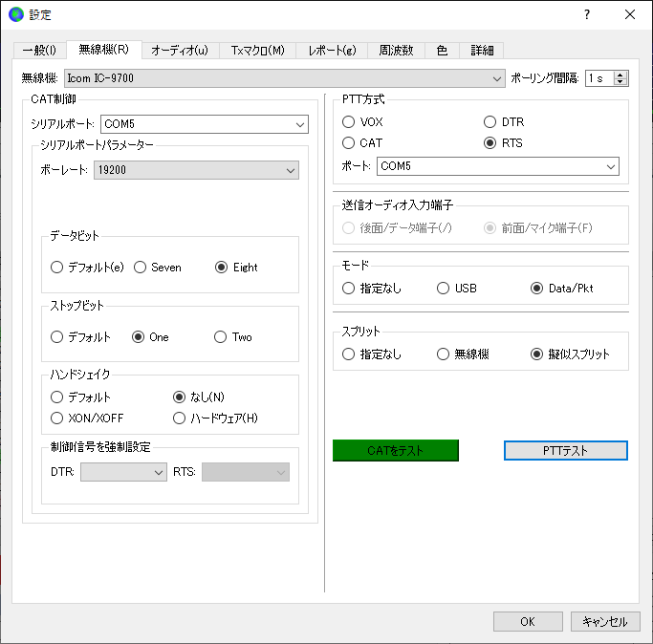The width and height of the screenshot is (653, 644).
Task: Select データビット デフォルト(e) radio
Action: 87,267
